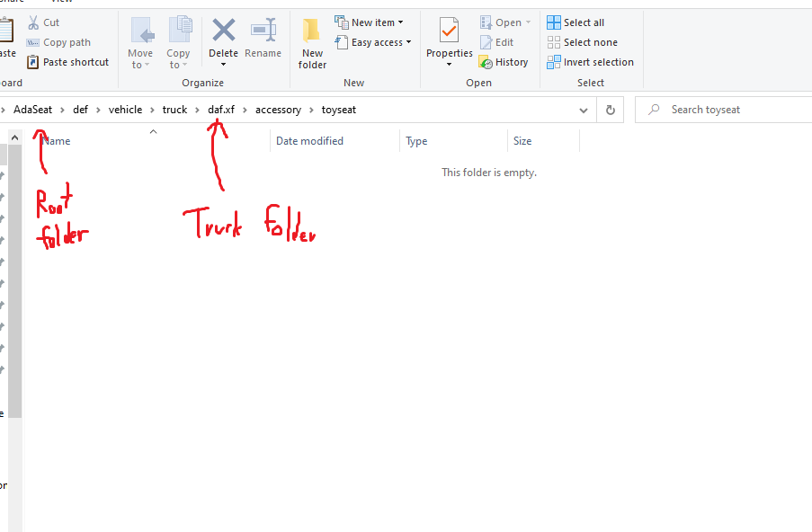Click Copy path in ribbon

tap(58, 42)
